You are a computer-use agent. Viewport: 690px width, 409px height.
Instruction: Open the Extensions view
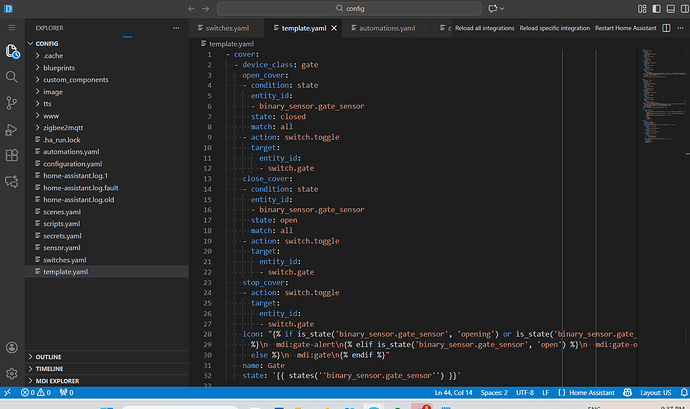pyautogui.click(x=12, y=155)
